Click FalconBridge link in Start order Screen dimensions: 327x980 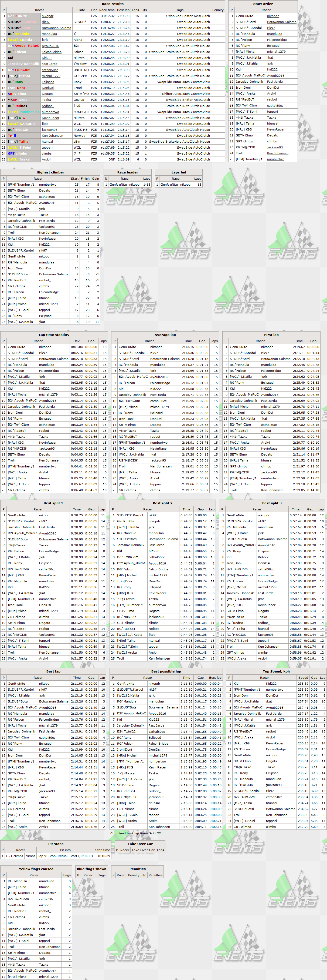[x=277, y=40]
